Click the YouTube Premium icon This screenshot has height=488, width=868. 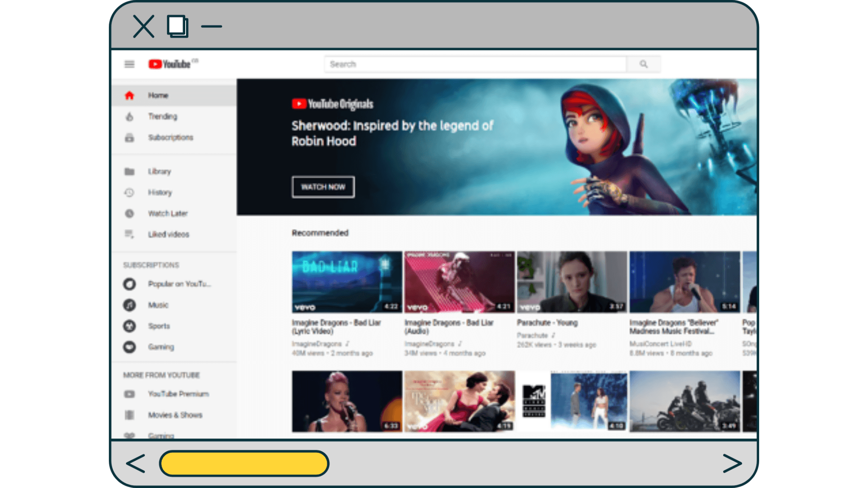[x=129, y=394]
